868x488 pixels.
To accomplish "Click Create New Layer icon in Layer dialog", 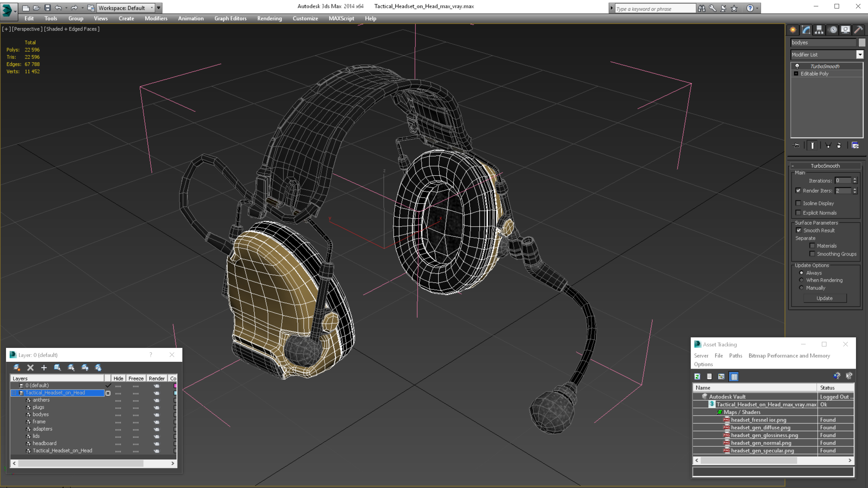I will [x=17, y=368].
